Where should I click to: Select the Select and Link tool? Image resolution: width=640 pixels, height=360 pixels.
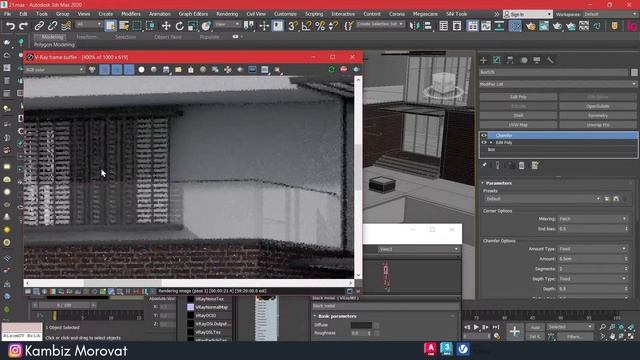pyautogui.click(x=39, y=26)
